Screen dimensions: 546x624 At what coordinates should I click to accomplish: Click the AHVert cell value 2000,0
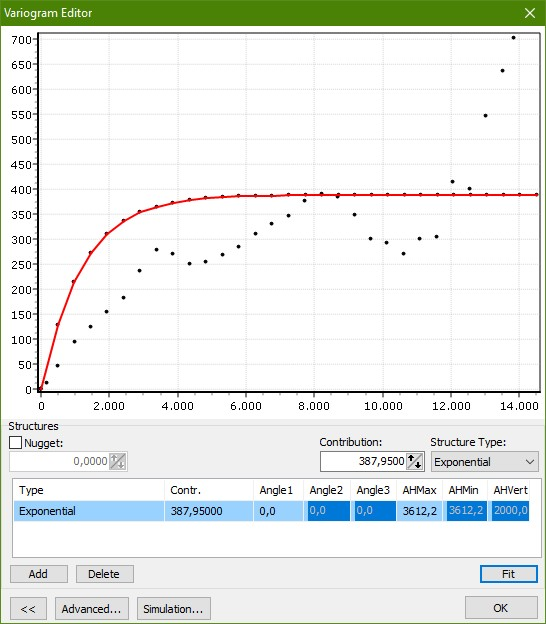click(x=511, y=511)
